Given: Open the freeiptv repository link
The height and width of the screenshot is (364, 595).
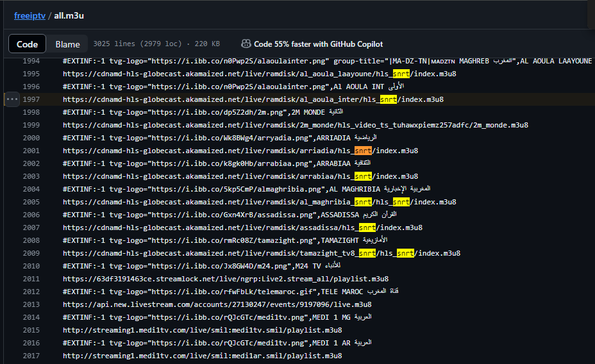Looking at the screenshot, I should click(x=29, y=15).
